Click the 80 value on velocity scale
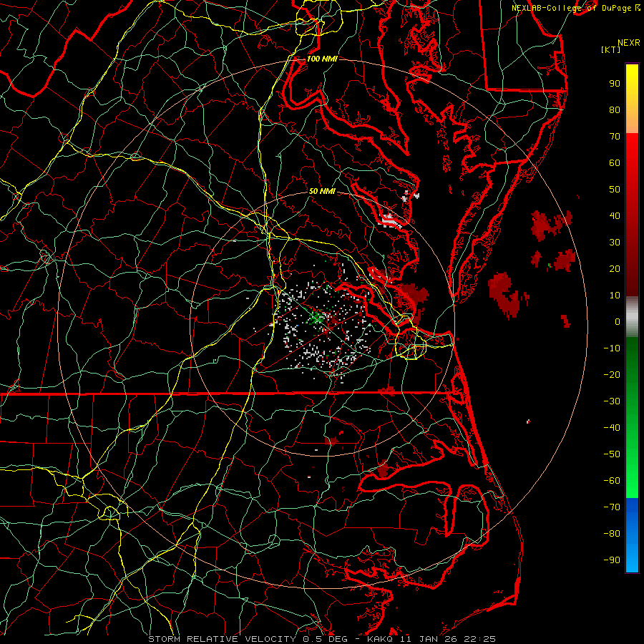 615,109
